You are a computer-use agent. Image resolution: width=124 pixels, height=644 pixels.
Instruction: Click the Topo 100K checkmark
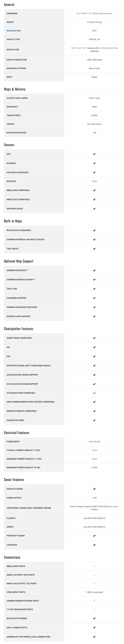click(x=94, y=289)
